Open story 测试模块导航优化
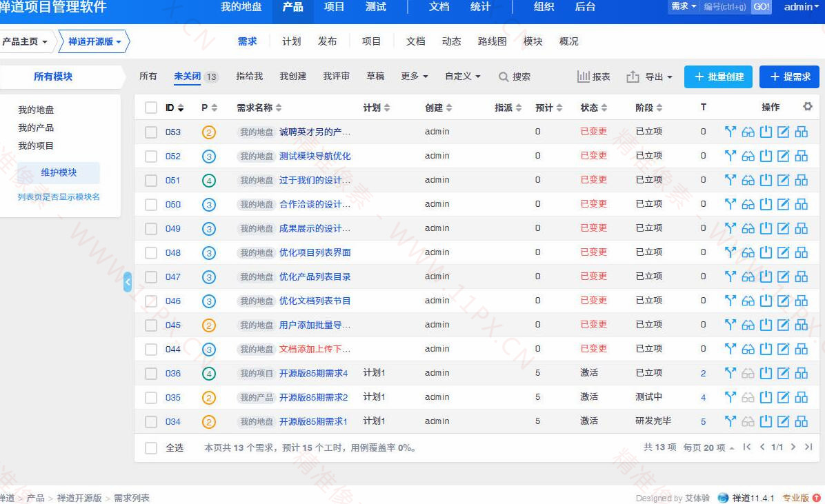825x504 pixels. pyautogui.click(x=315, y=157)
